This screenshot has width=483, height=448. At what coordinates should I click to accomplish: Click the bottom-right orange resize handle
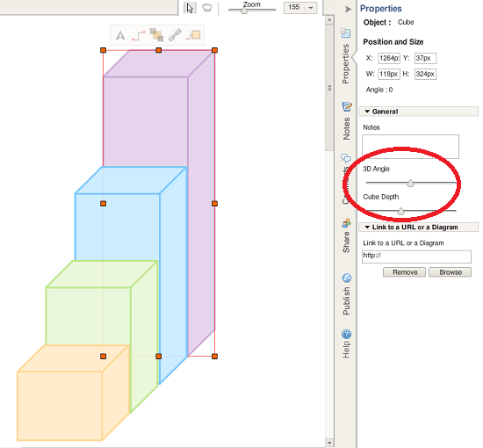214,357
